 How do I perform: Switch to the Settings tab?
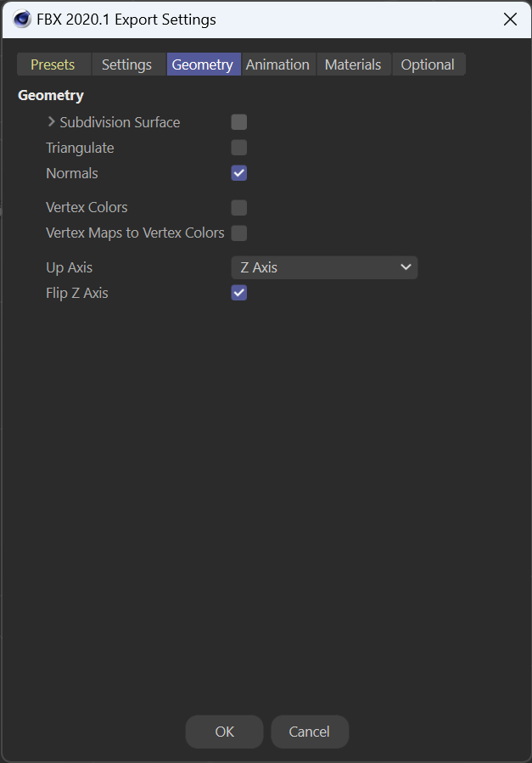point(129,65)
